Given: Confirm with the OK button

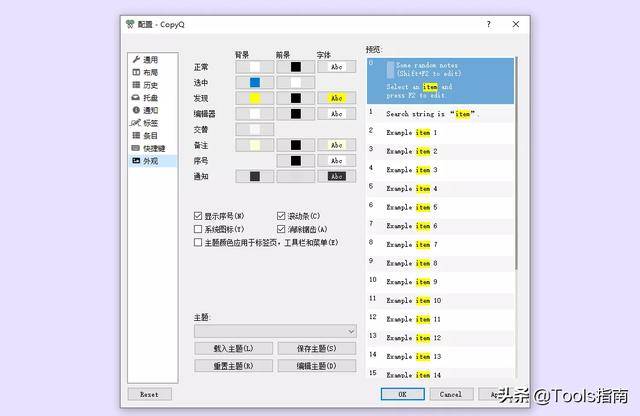Looking at the screenshot, I should coord(402,394).
